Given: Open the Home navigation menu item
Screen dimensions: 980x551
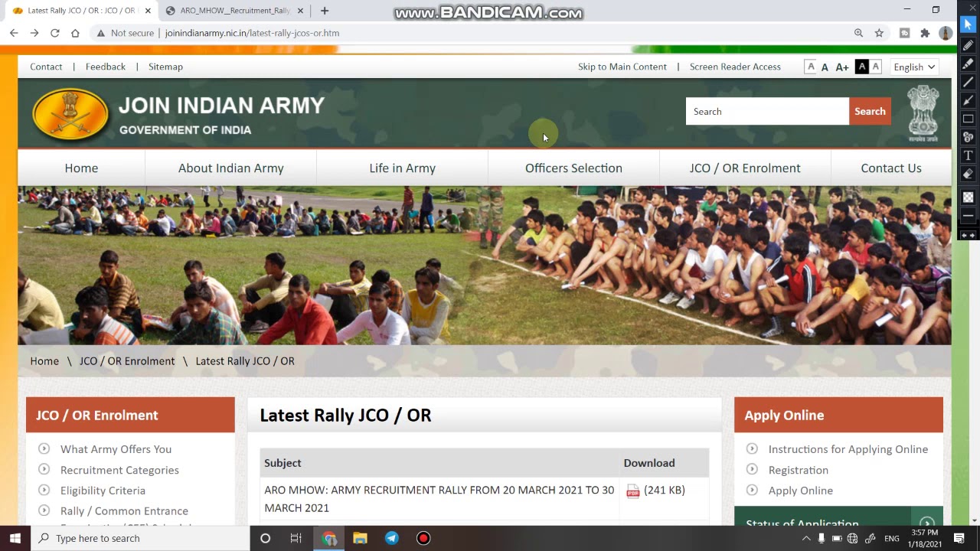Looking at the screenshot, I should (81, 168).
